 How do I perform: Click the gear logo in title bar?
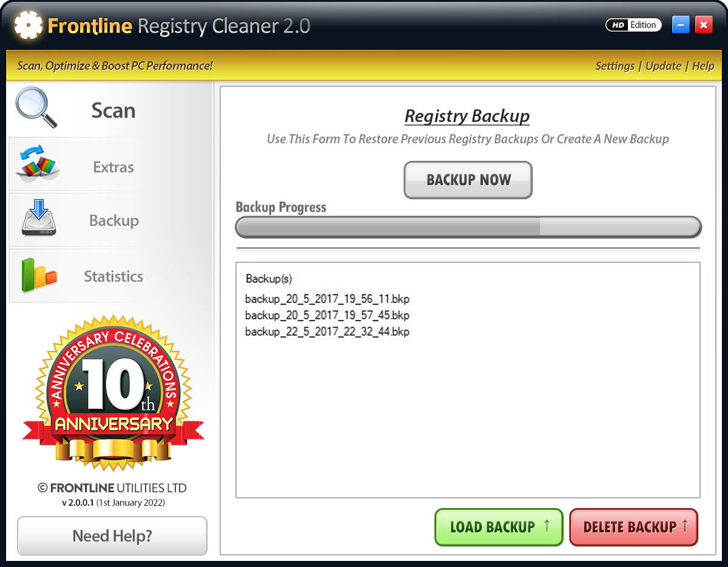click(29, 25)
